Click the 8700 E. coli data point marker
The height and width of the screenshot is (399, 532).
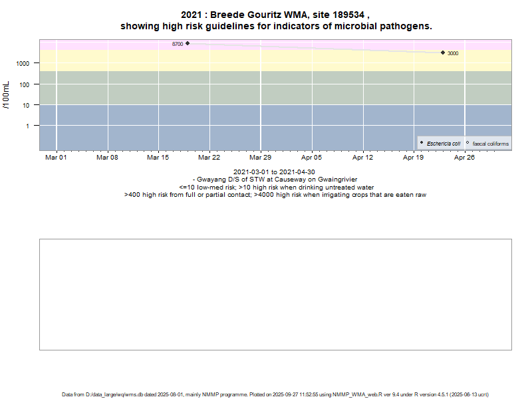coord(188,43)
